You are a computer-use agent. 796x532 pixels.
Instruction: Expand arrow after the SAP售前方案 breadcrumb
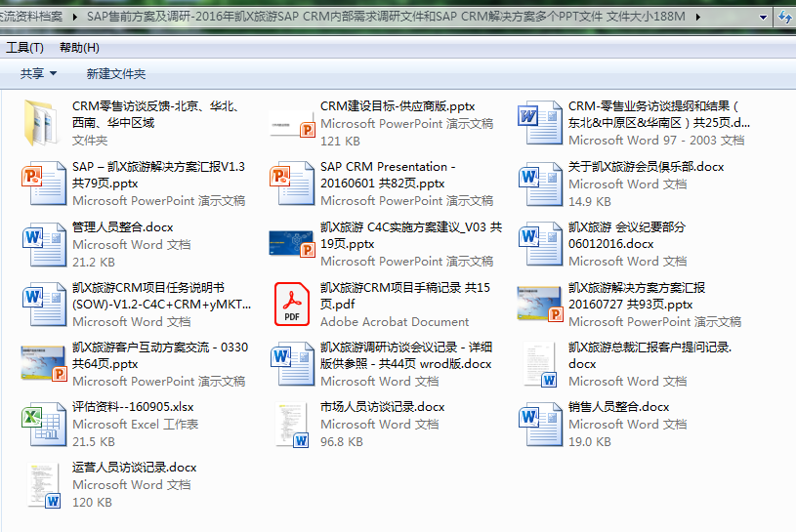(698, 18)
